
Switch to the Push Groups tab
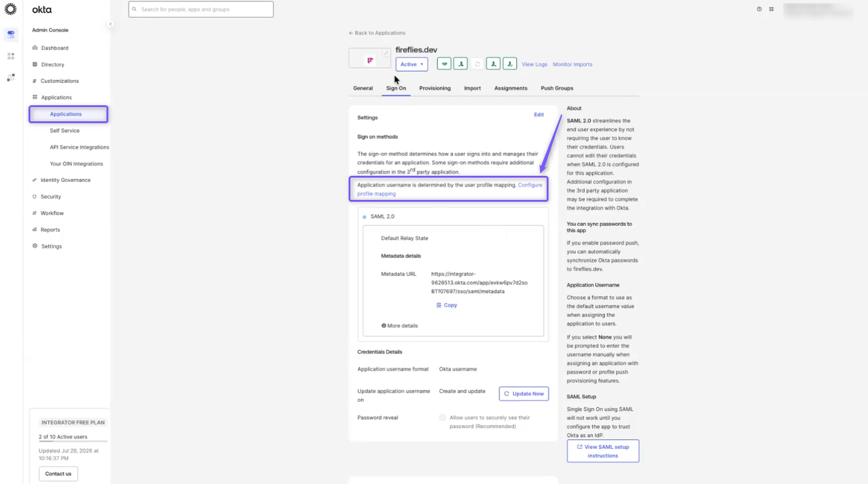pos(557,89)
